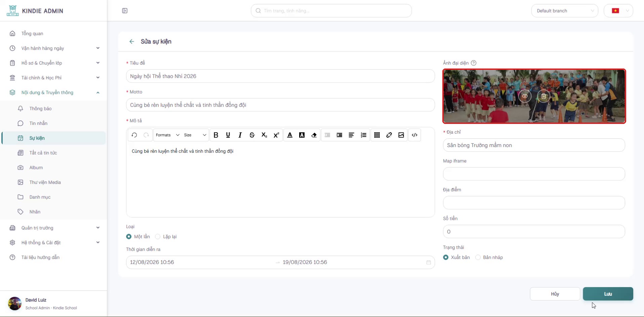Focus the top search box

click(x=331, y=11)
